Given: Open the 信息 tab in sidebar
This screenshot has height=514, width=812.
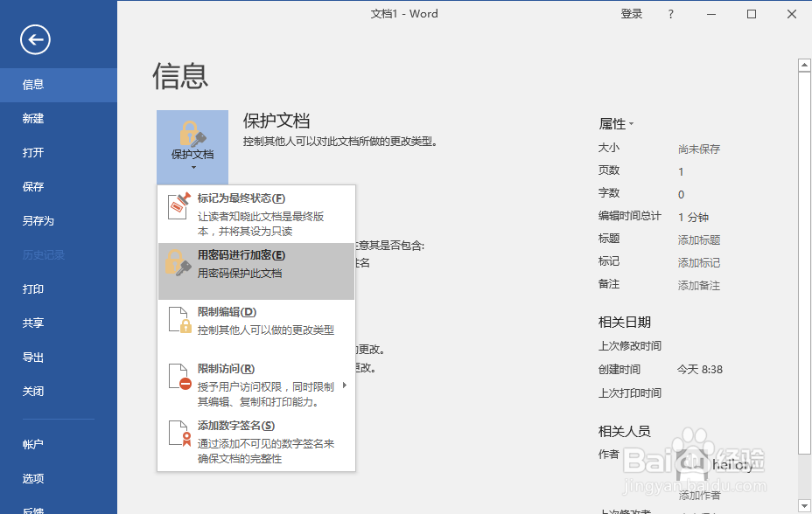Looking at the screenshot, I should point(59,85).
